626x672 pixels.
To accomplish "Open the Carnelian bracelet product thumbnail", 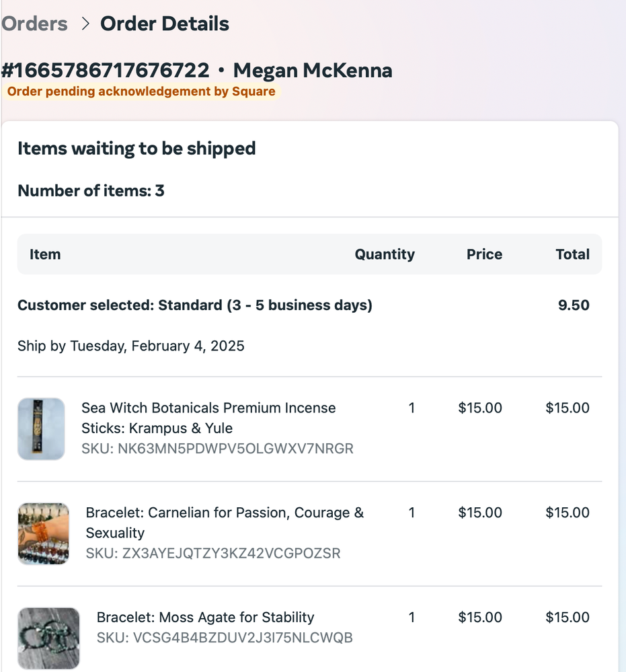I will click(x=43, y=533).
